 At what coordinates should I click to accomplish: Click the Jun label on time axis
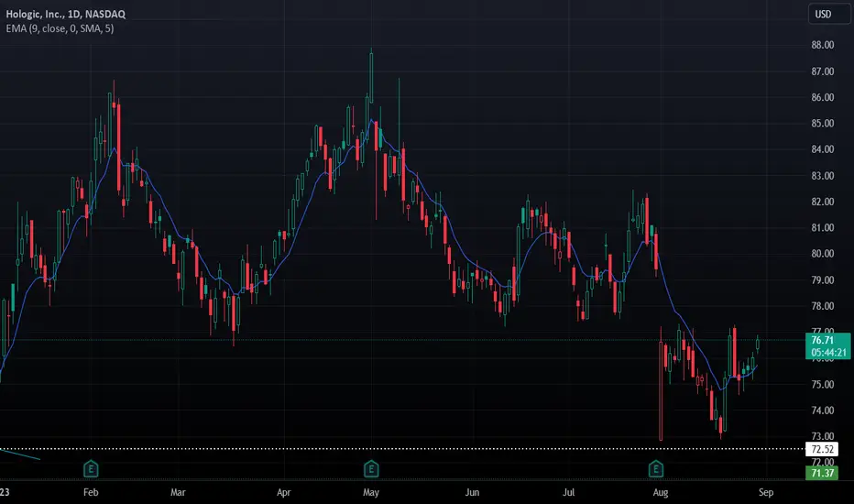click(472, 493)
